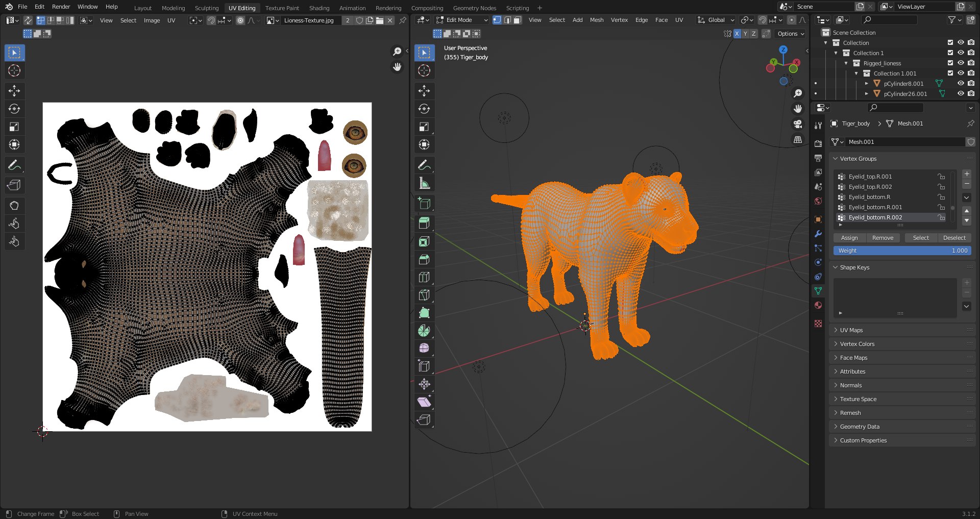Expand pCylinder8.001 in the outliner
This screenshot has width=980, height=519.
click(x=866, y=83)
